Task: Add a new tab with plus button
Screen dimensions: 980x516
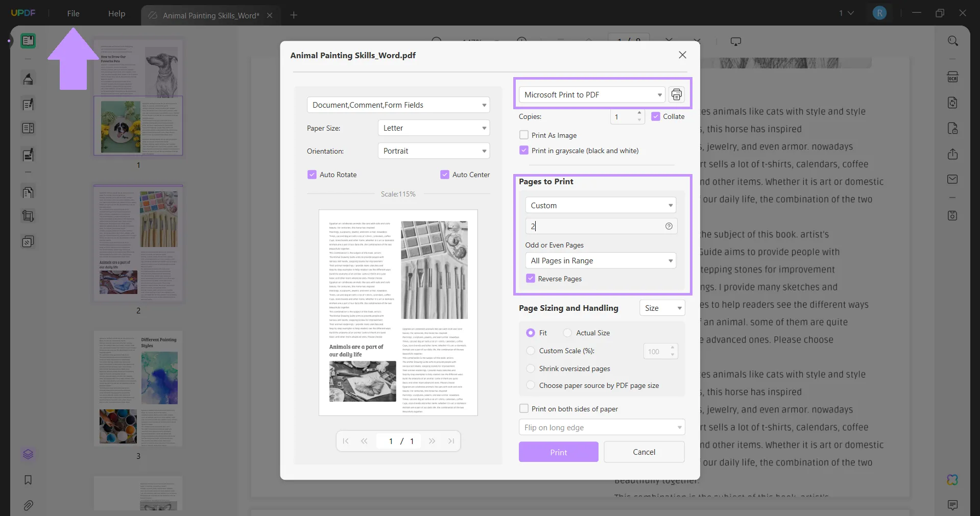Action: click(x=294, y=15)
